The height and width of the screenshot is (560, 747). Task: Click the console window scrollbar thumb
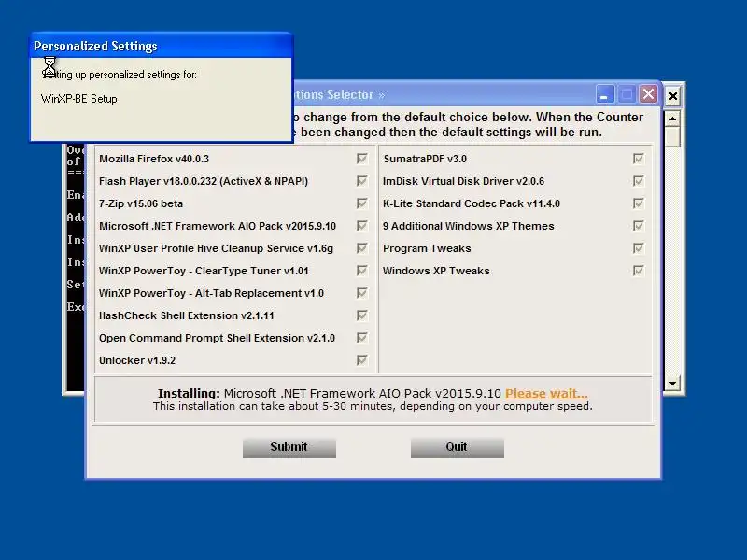click(x=672, y=136)
